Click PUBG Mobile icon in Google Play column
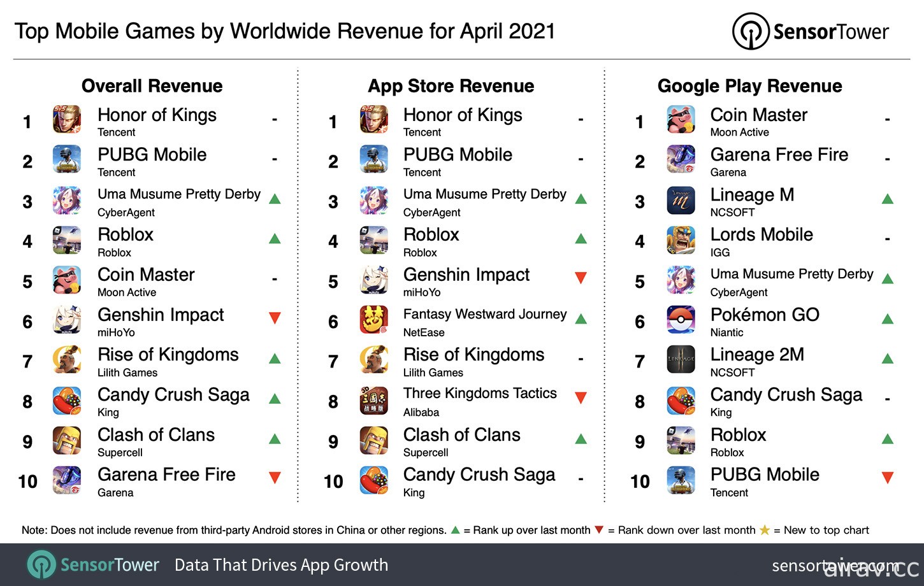924x586 pixels. (x=681, y=480)
